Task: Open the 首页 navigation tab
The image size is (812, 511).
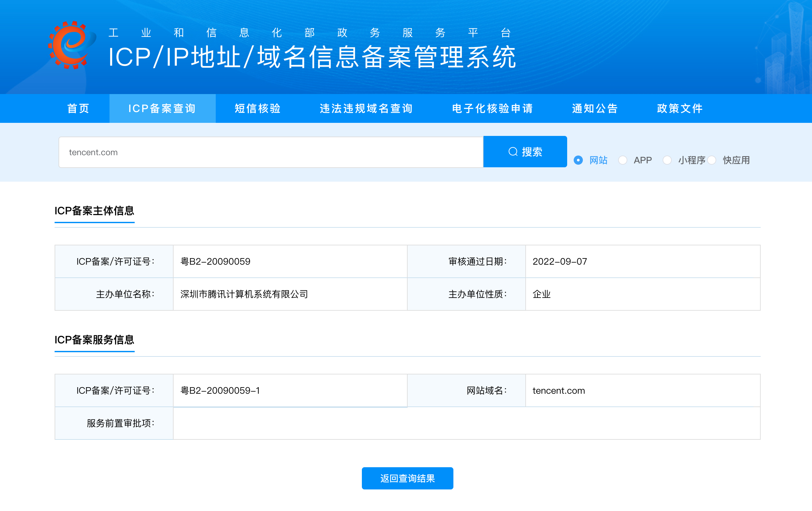Action: pyautogui.click(x=78, y=108)
